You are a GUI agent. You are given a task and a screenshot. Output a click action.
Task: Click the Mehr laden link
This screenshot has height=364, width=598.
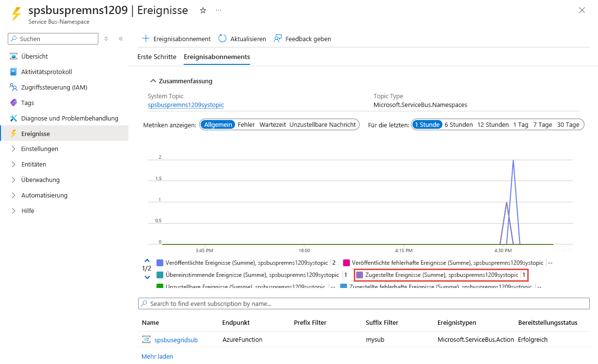coord(157,356)
